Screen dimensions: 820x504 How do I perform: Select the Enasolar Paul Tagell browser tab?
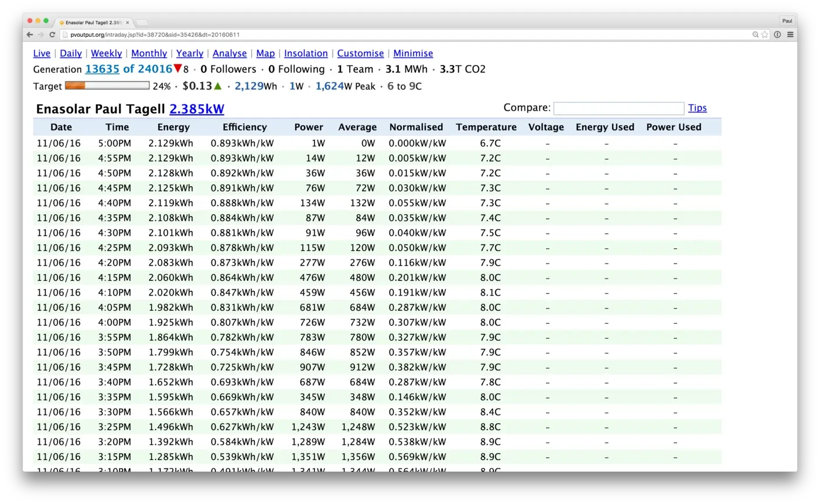coord(94,22)
